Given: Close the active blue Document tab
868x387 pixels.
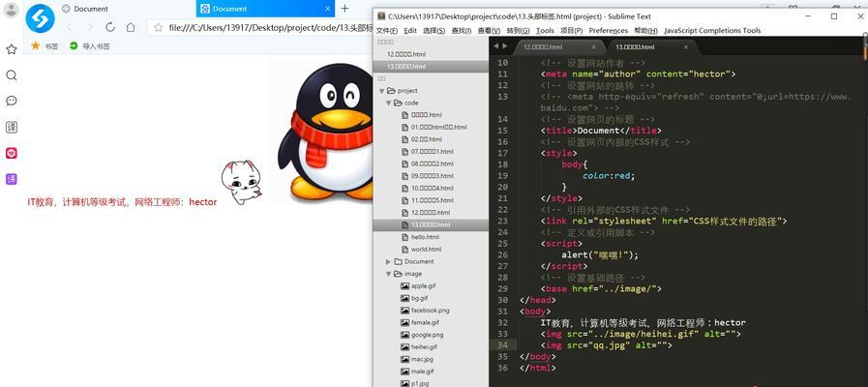Looking at the screenshot, I should click(327, 9).
